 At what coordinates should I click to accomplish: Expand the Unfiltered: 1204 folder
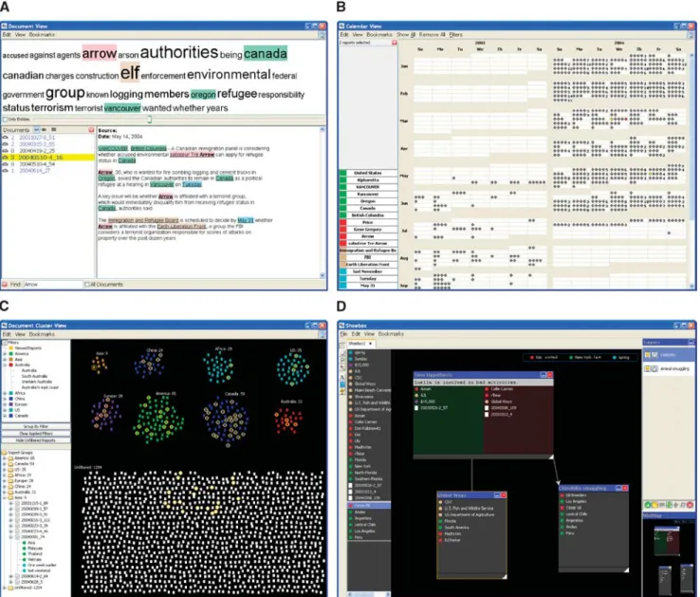[x=5, y=588]
